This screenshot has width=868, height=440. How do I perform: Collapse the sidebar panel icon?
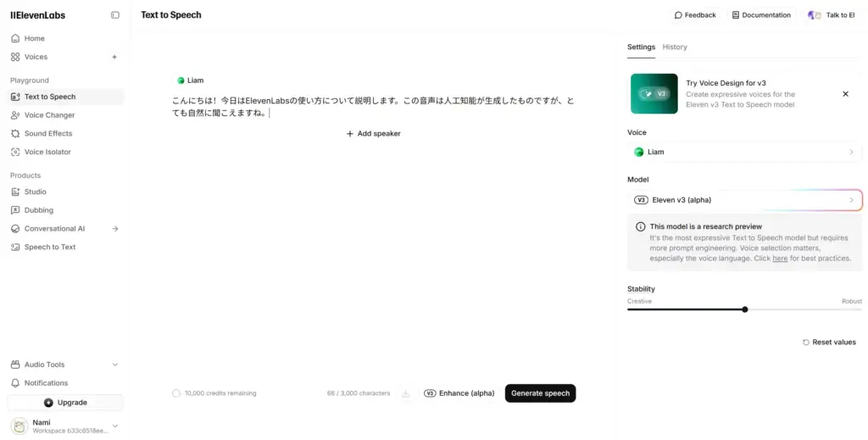[115, 15]
